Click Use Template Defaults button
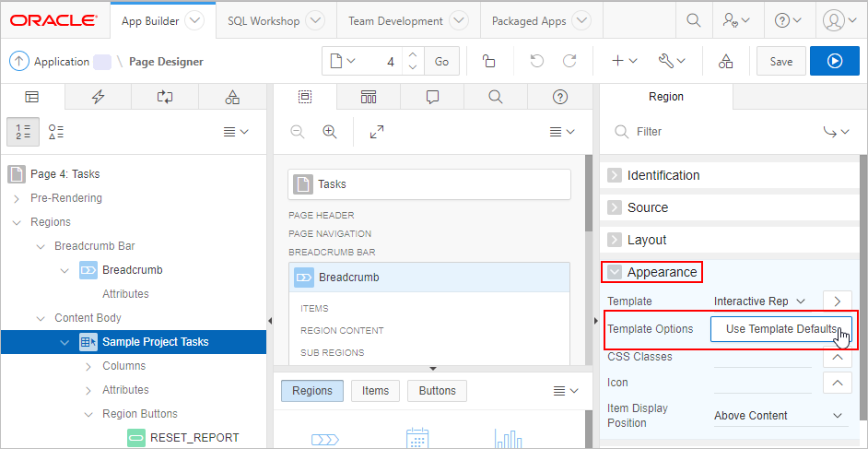The width and height of the screenshot is (868, 449). click(781, 329)
